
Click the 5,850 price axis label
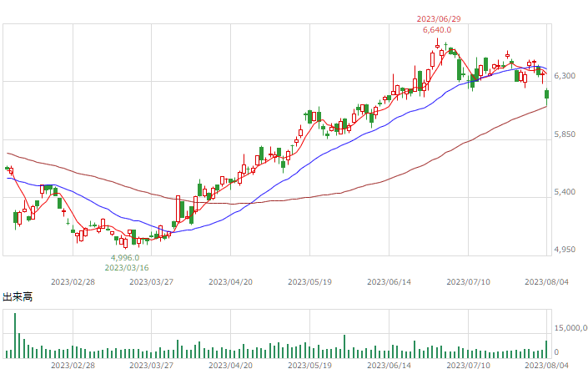click(565, 134)
